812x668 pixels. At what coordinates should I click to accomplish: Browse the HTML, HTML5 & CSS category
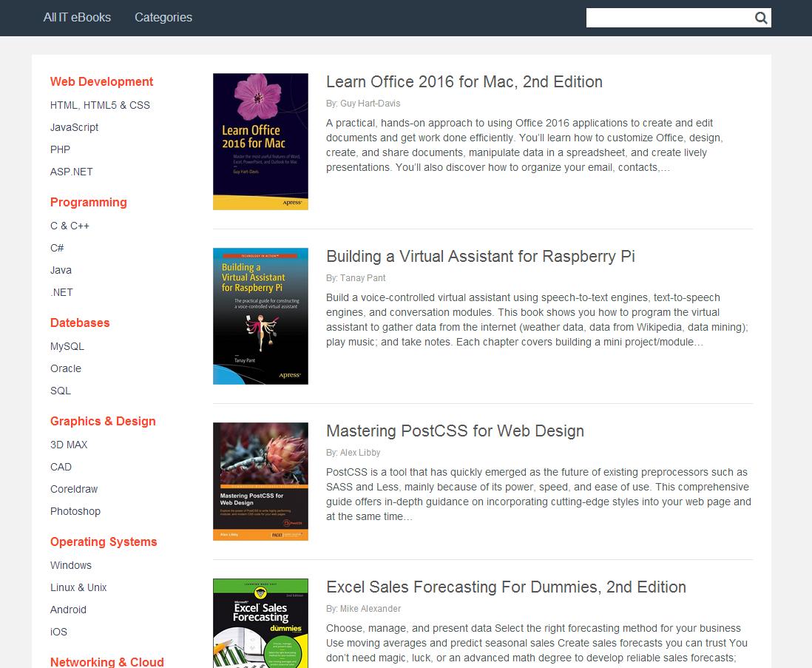(100, 105)
